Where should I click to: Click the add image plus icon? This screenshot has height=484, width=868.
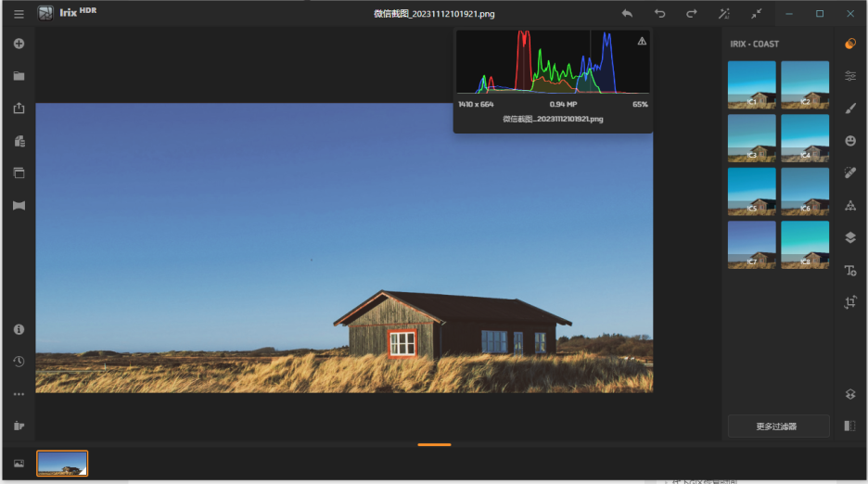tap(19, 44)
